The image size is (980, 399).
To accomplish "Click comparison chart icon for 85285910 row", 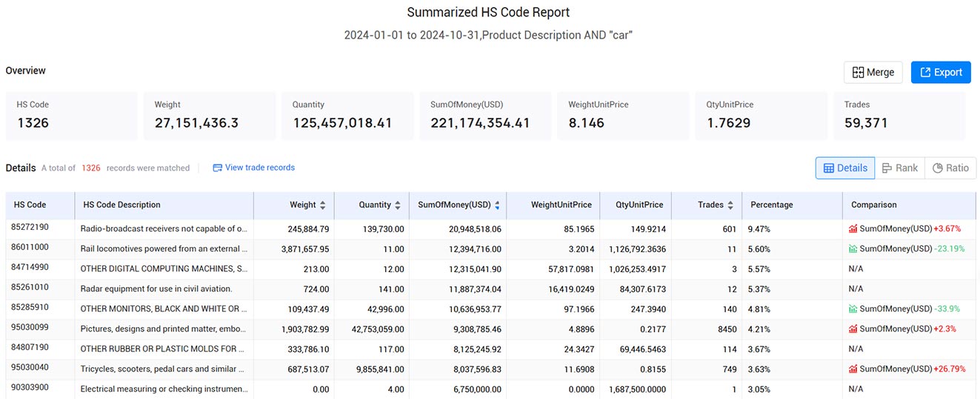I will click(853, 309).
